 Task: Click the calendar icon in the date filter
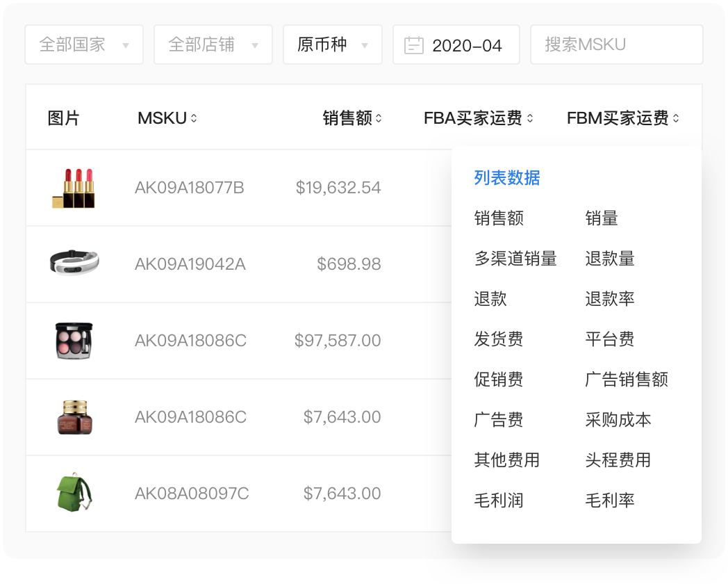[x=415, y=44]
